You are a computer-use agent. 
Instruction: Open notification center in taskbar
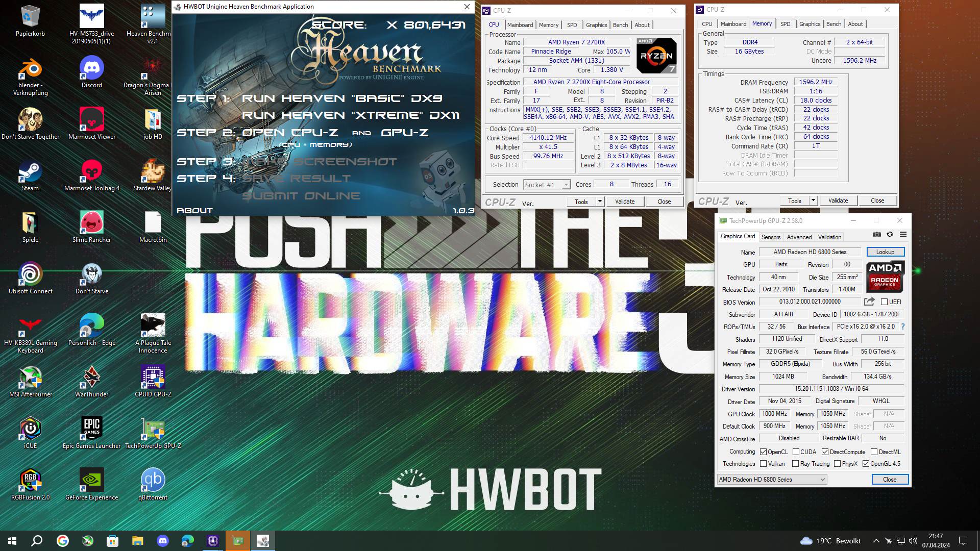coord(963,541)
